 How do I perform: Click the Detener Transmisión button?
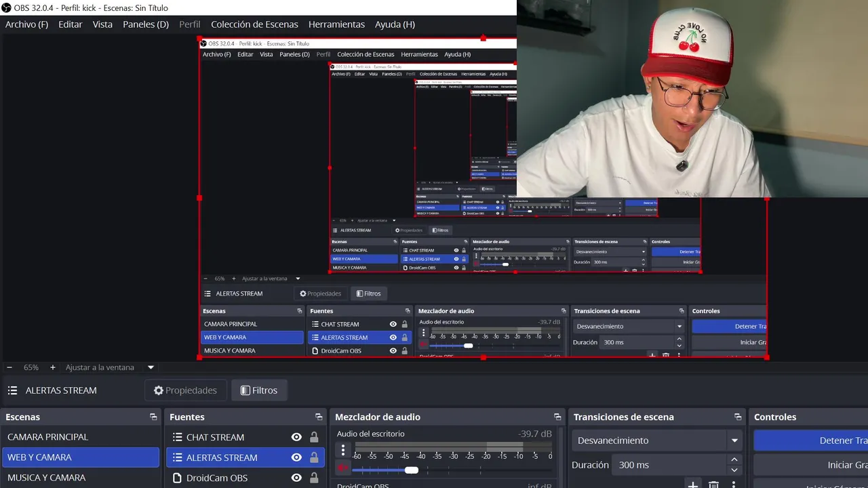tap(810, 441)
